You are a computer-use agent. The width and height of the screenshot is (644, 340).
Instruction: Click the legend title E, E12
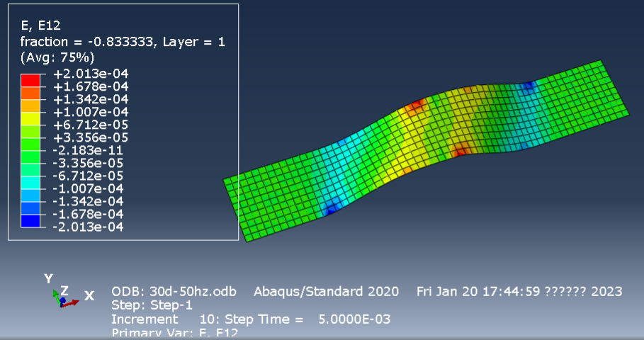[40, 26]
